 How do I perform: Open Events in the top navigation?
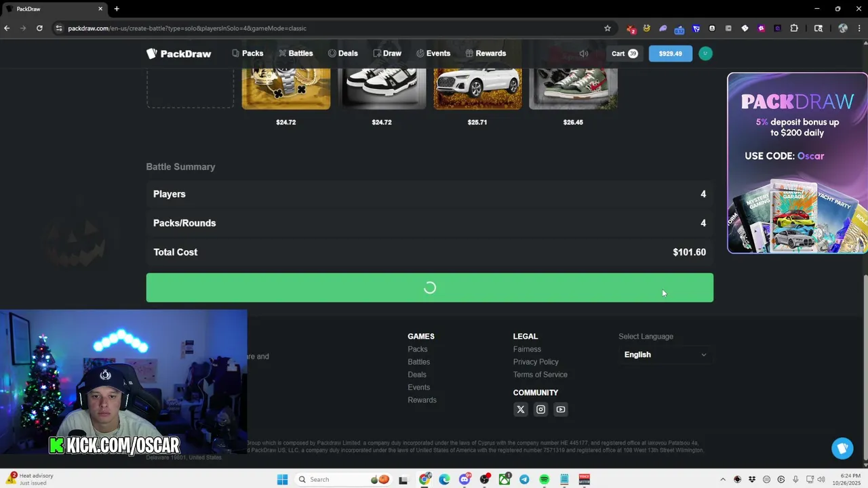point(433,54)
